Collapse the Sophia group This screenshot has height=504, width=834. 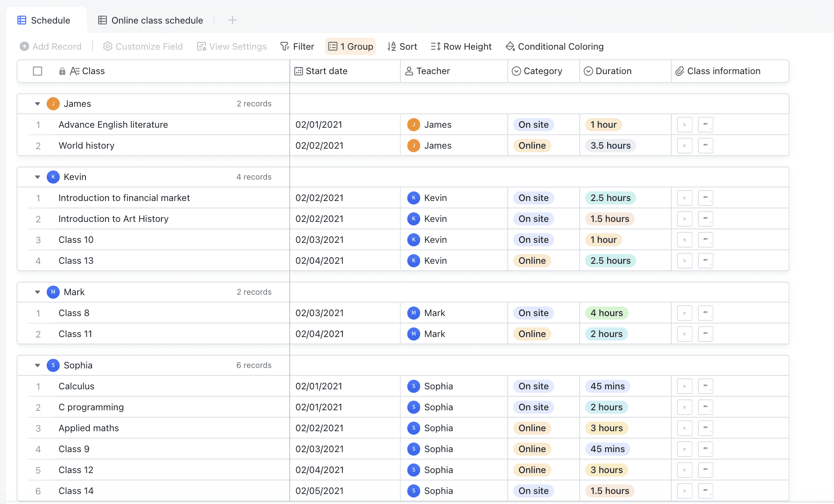(38, 365)
